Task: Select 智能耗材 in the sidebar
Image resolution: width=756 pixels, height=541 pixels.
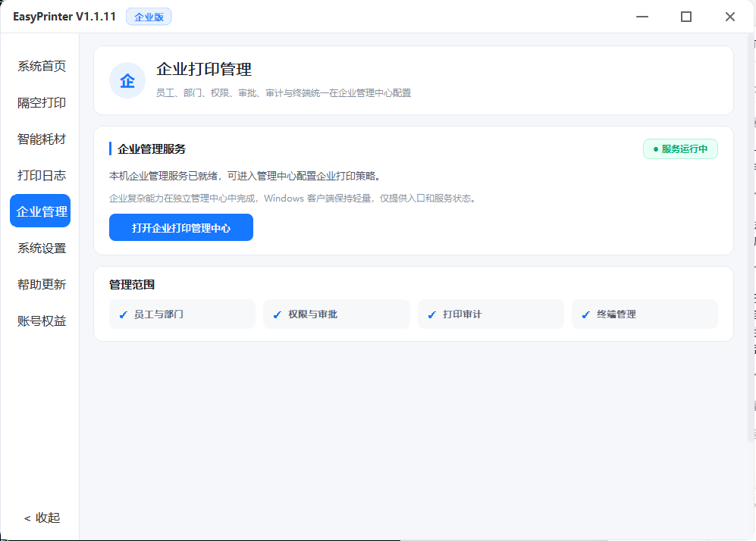Action: tap(42, 139)
